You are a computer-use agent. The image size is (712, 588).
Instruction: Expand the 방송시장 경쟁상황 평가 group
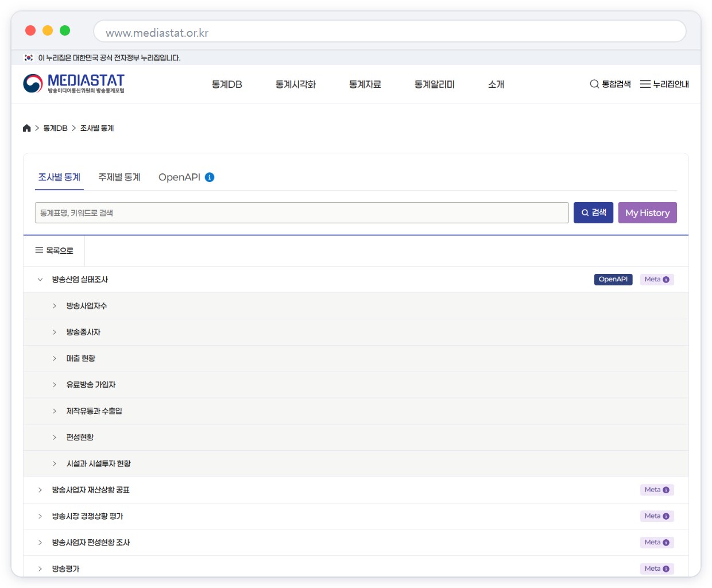[40, 516]
